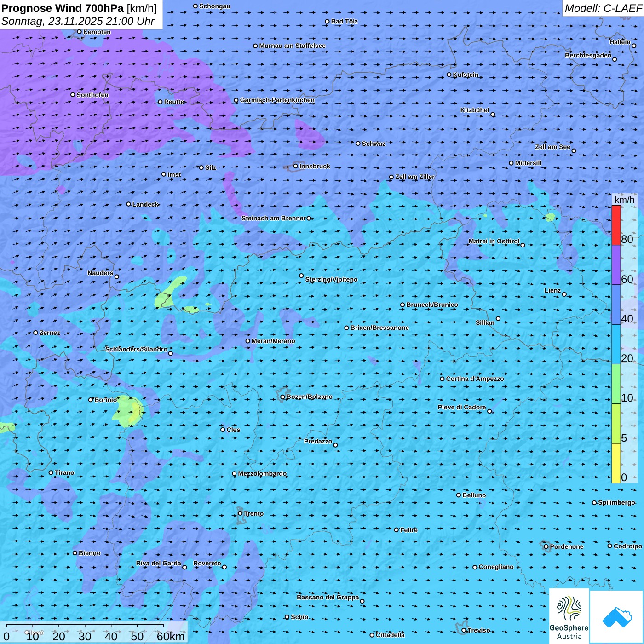Click the Modell: C-LAEF label
644x644 pixels.
pos(603,8)
